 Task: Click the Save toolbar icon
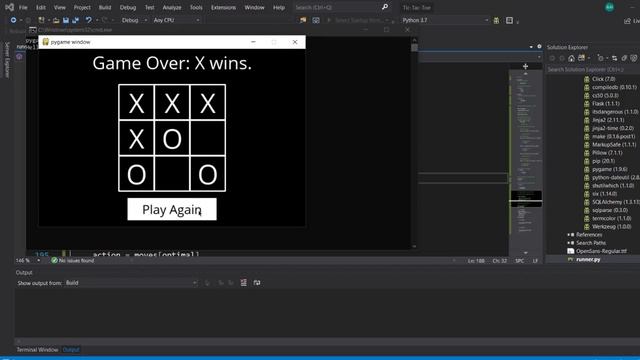click(x=66, y=20)
